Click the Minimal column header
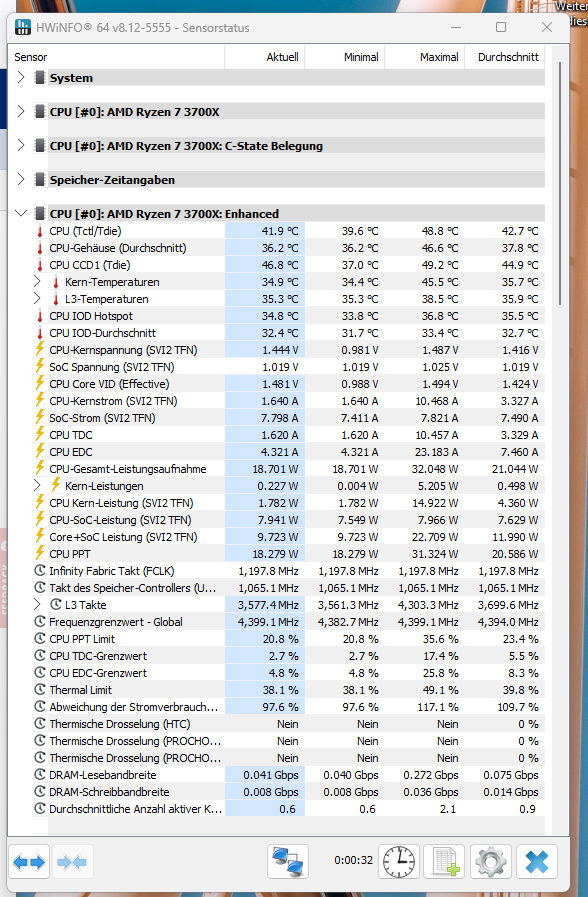588x897 pixels. [345, 57]
